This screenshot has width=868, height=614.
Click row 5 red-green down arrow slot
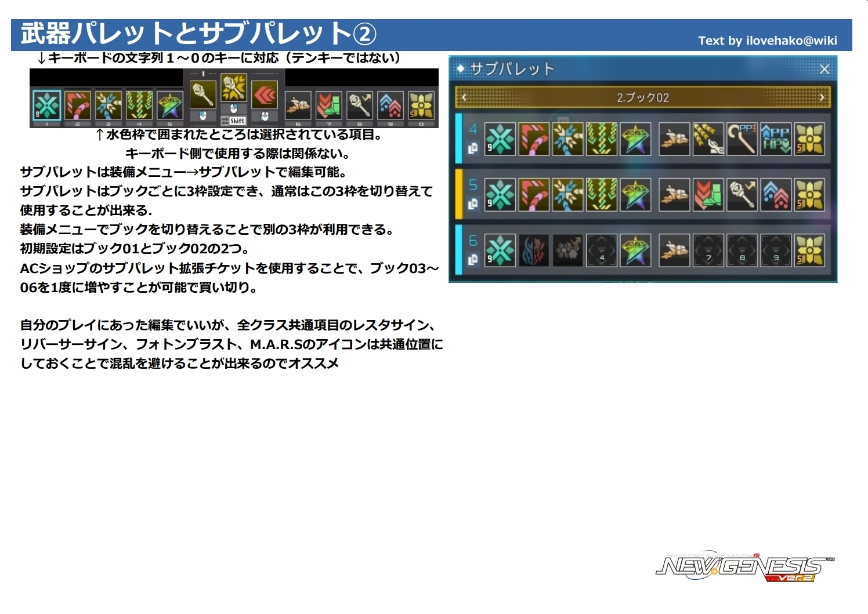(x=708, y=195)
